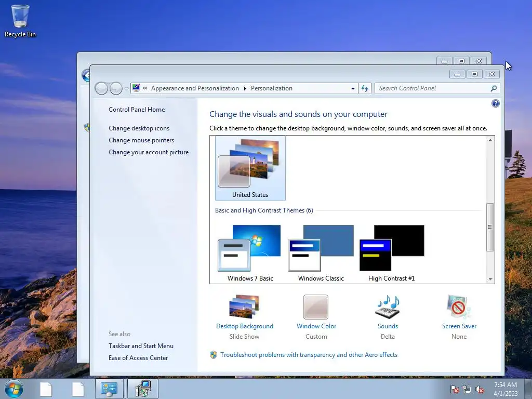Click the Desktop Background text link
This screenshot has height=399, width=532.
click(245, 326)
